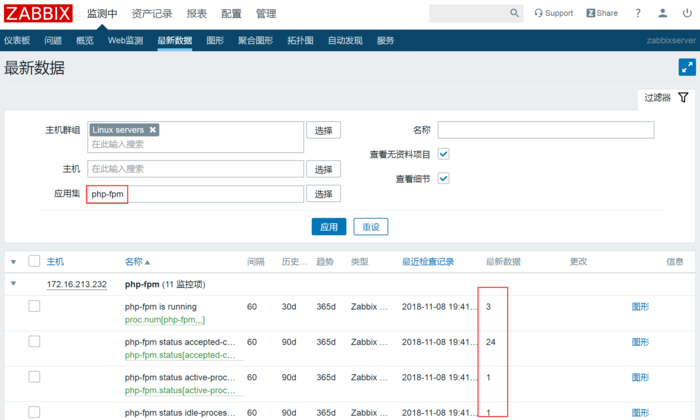Click the 主机 input field
This screenshot has width=700, height=420.
click(196, 169)
